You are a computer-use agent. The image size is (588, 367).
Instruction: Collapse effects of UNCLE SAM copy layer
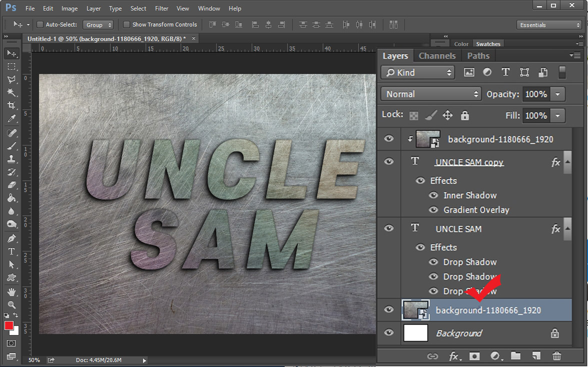click(568, 162)
